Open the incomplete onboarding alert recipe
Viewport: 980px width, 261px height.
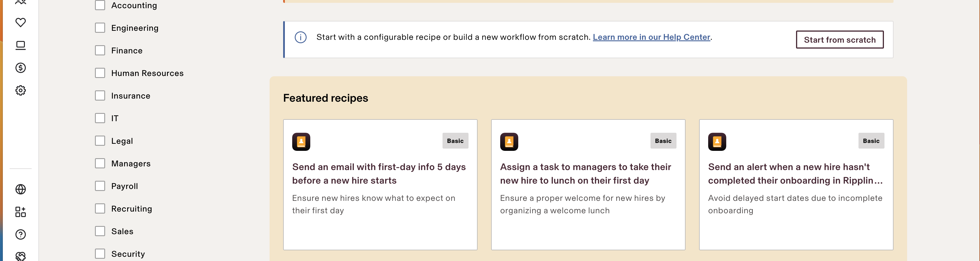point(796,184)
